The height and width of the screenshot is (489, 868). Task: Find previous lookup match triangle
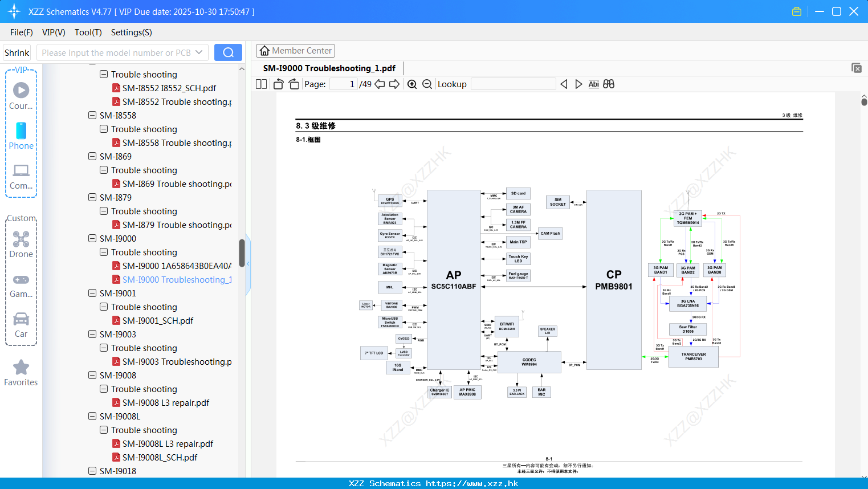564,84
